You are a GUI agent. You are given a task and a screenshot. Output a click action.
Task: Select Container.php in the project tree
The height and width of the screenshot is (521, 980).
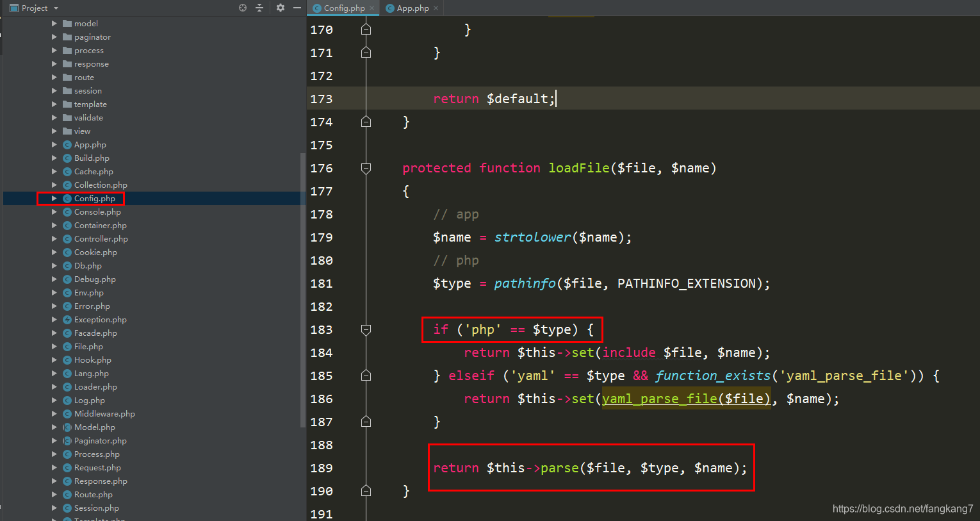coord(101,226)
